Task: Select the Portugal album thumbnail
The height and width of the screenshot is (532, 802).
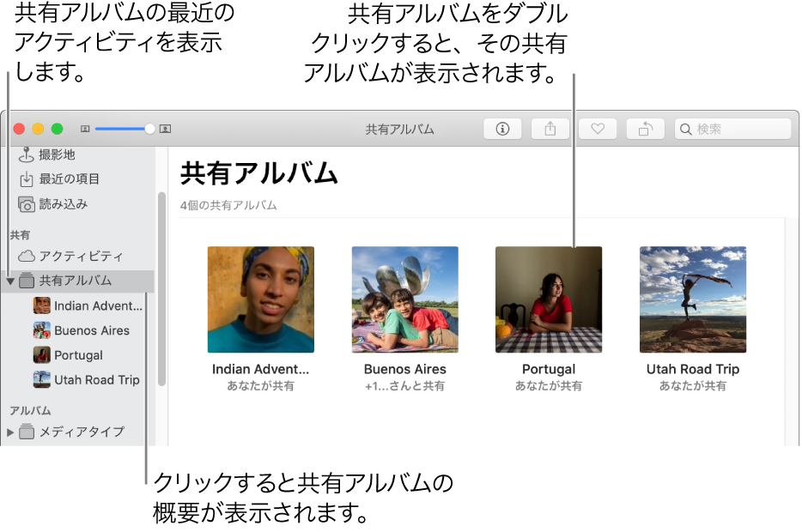Action: click(x=549, y=299)
